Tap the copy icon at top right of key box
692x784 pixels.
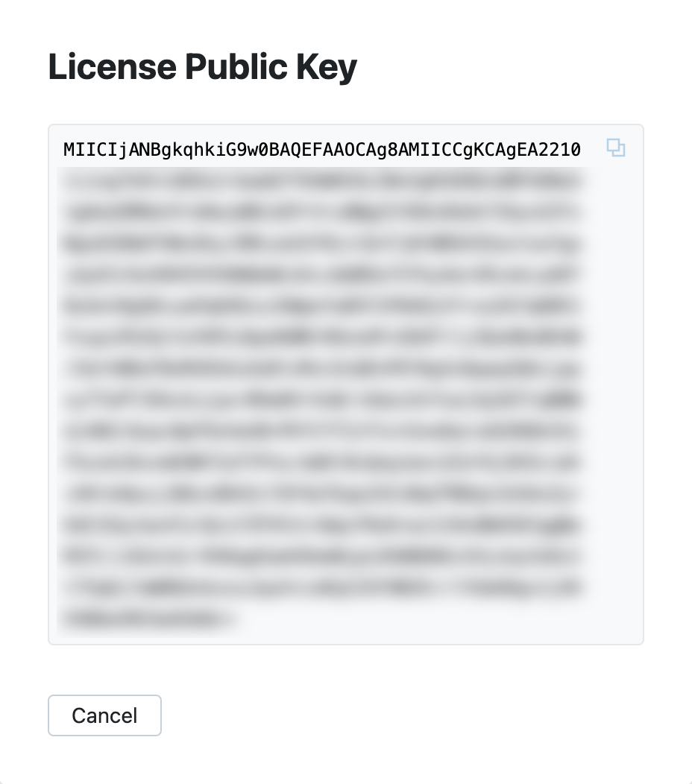[615, 148]
